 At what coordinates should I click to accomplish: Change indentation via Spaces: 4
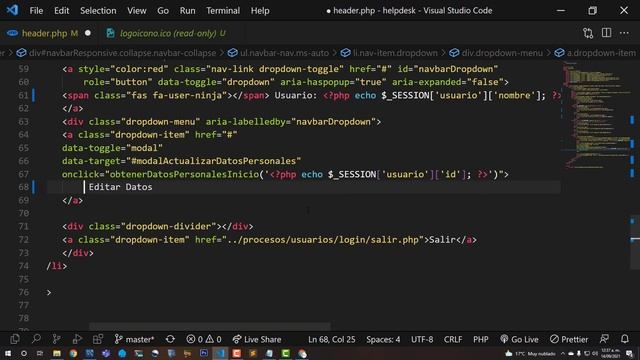[383, 339]
